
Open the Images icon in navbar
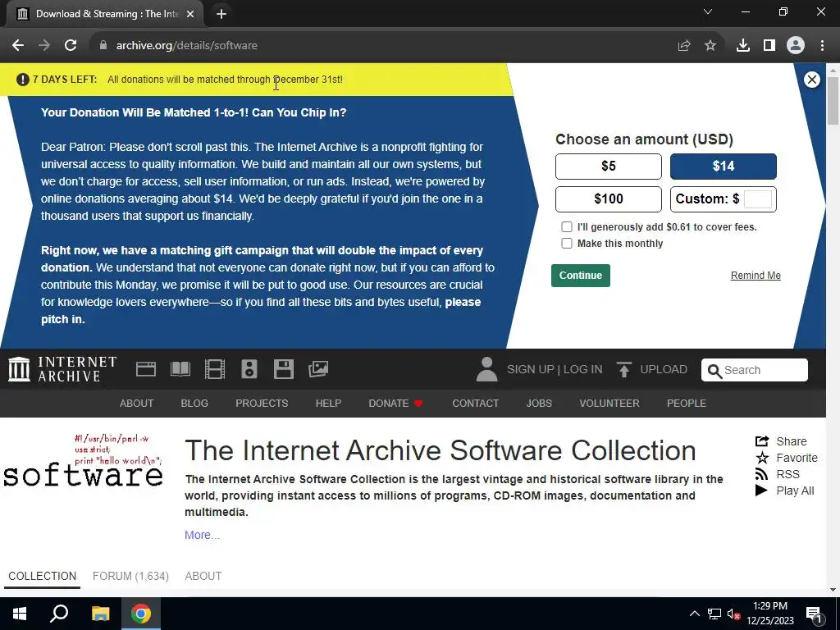[x=318, y=369]
